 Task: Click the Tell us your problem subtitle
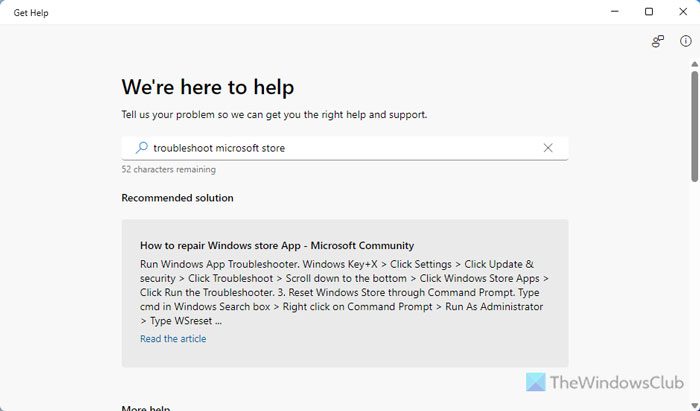(x=274, y=115)
